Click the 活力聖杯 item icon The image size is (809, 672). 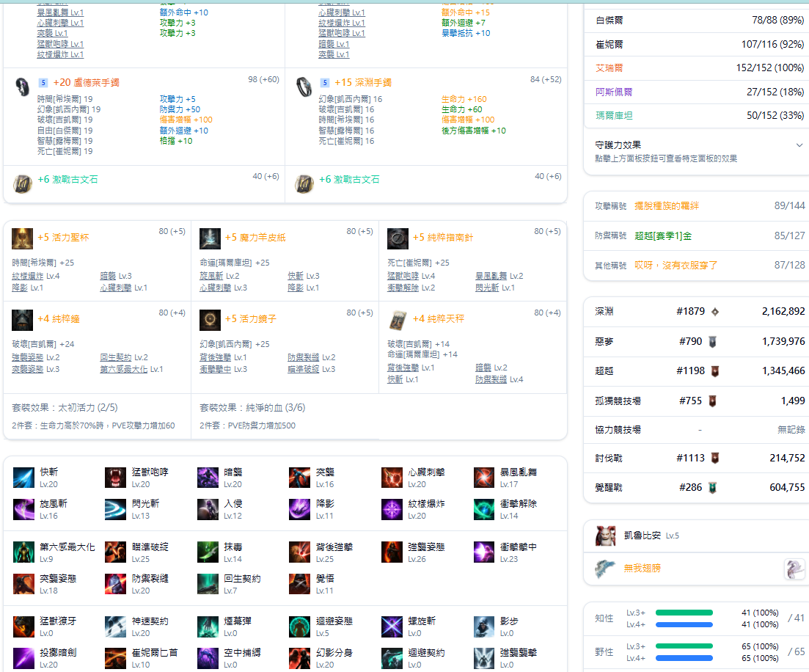pos(22,238)
